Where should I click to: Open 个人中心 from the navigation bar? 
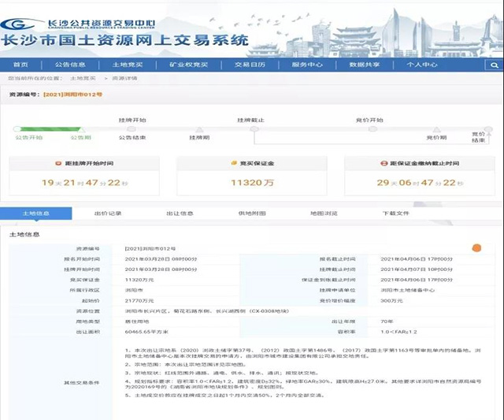[422, 65]
